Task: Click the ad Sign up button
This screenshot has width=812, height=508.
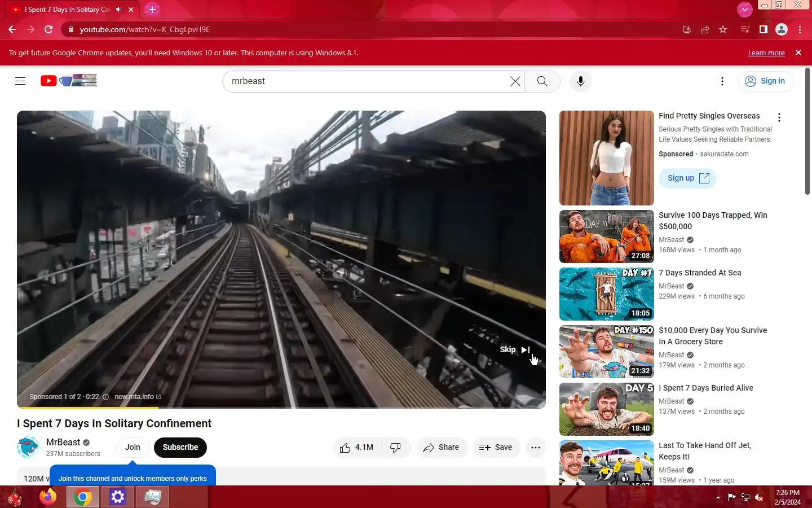Action: 687,178
